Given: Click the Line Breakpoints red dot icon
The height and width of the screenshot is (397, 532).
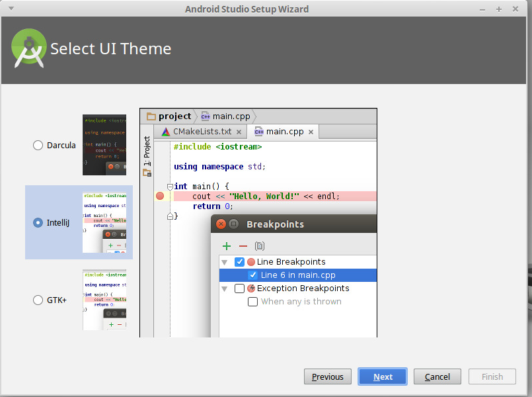Looking at the screenshot, I should click(251, 262).
